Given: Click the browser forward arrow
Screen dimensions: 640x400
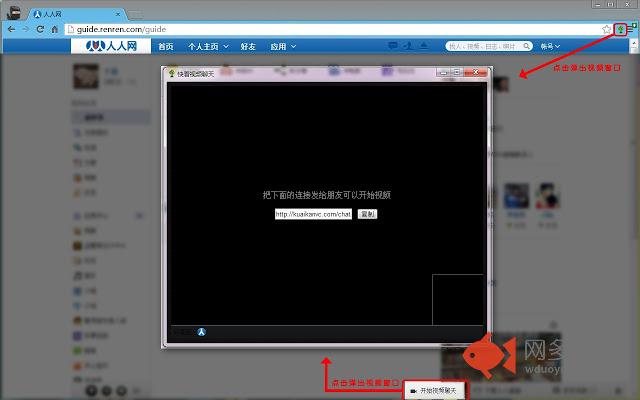Looking at the screenshot, I should (x=26, y=29).
